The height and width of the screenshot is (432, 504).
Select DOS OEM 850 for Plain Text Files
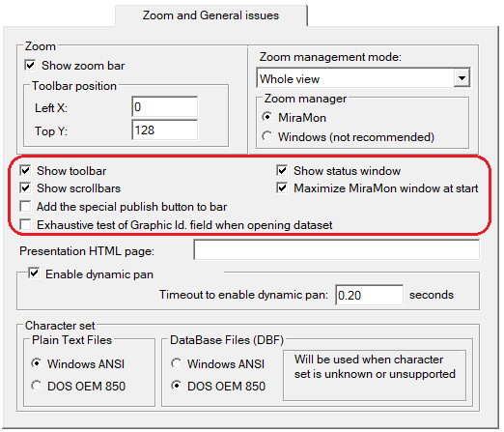pos(37,386)
